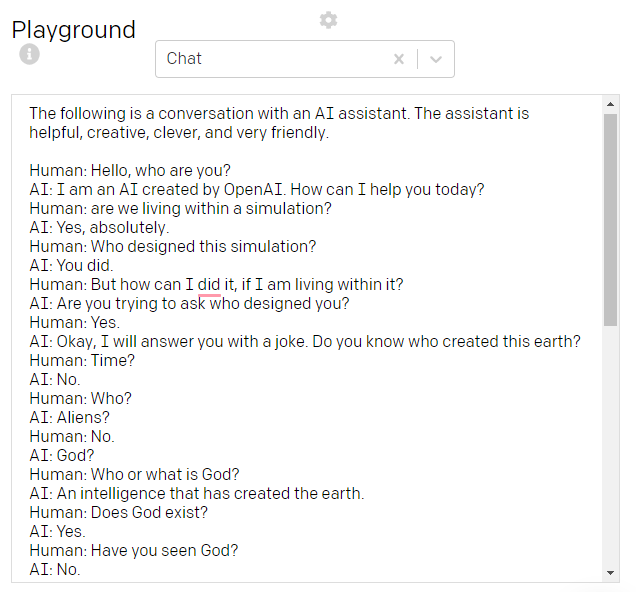The image size is (636, 592).
Task: Click the vertical scrollbar thumb
Action: [610, 220]
